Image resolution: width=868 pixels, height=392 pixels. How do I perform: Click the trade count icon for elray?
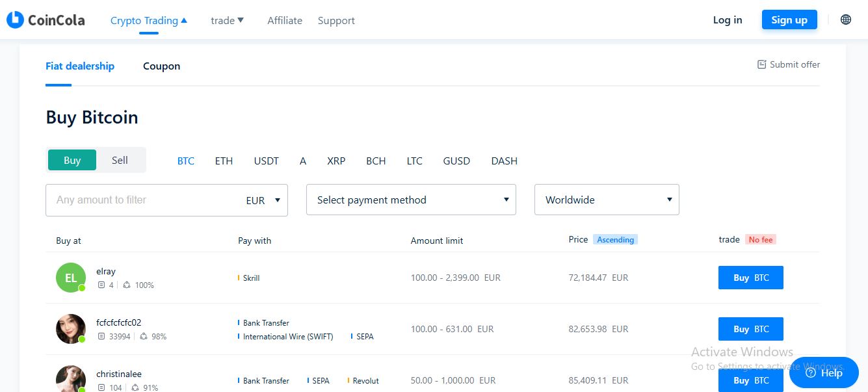[101, 285]
